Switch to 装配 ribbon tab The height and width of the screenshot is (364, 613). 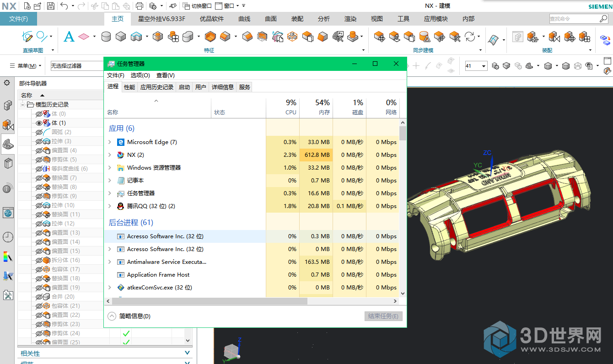297,19
